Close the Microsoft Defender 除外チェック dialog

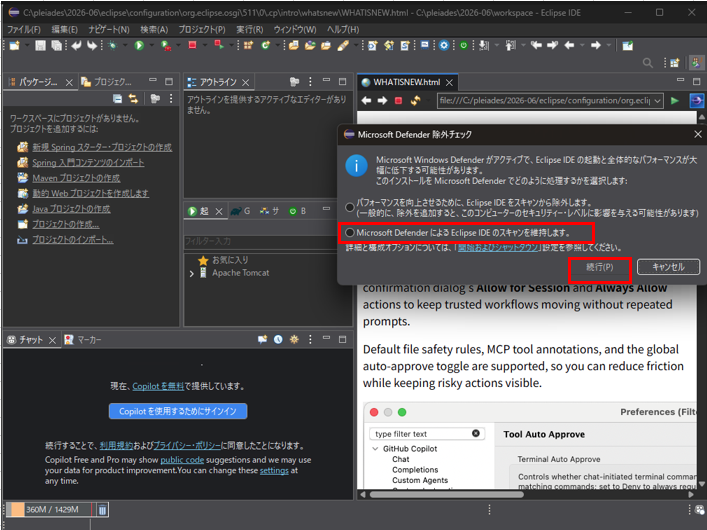pos(698,134)
